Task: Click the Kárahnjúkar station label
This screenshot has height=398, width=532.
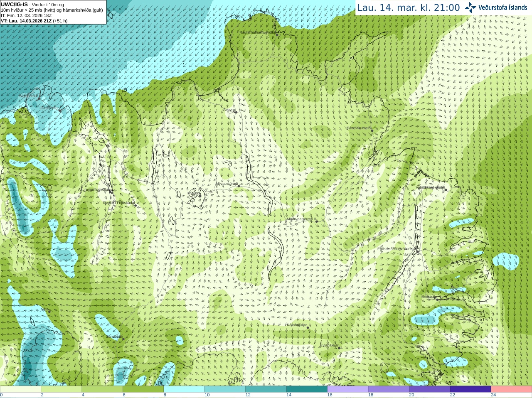Action: [297, 324]
